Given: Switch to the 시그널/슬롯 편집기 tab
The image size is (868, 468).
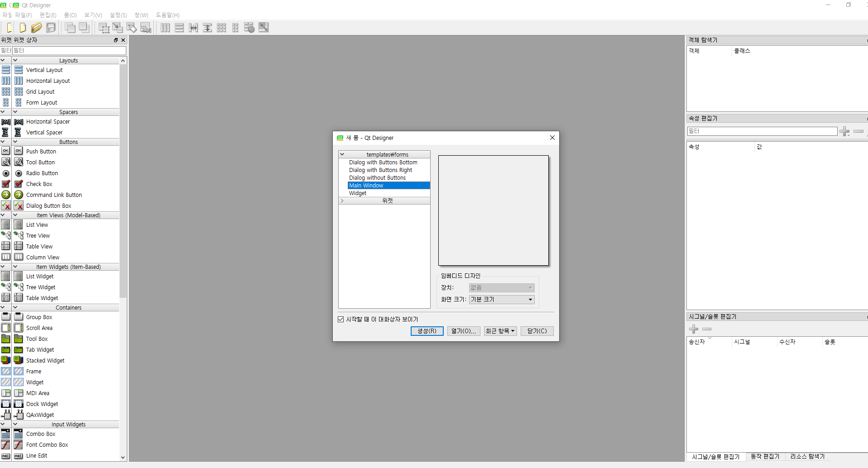Looking at the screenshot, I should click(x=715, y=457).
